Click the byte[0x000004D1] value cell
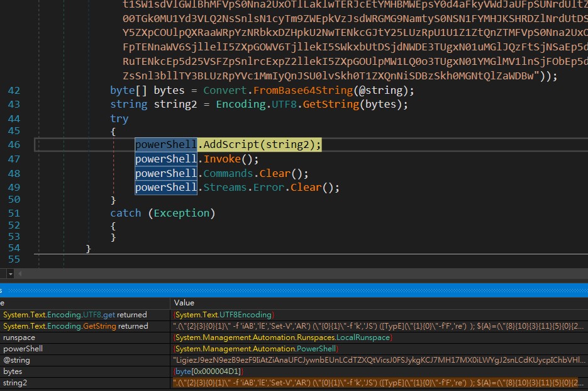The image size is (588, 391). point(208,371)
